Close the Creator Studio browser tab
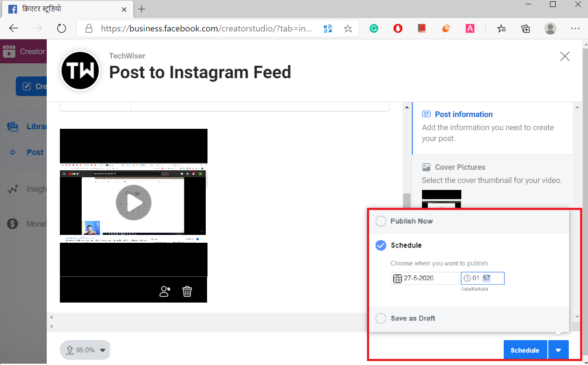 (124, 9)
